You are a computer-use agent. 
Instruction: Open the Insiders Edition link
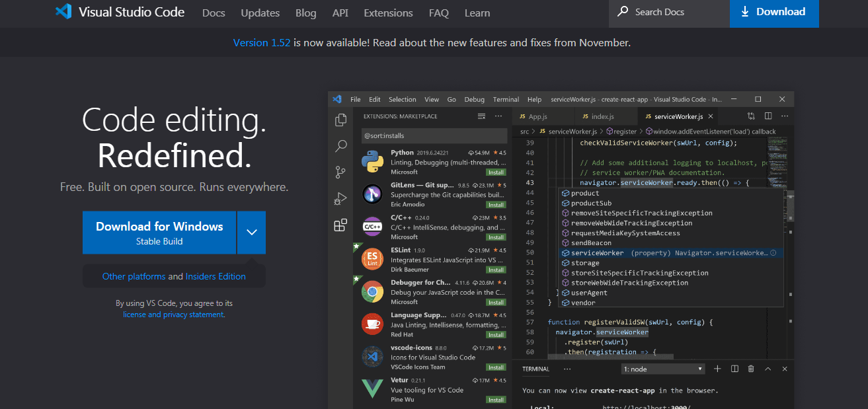point(216,276)
